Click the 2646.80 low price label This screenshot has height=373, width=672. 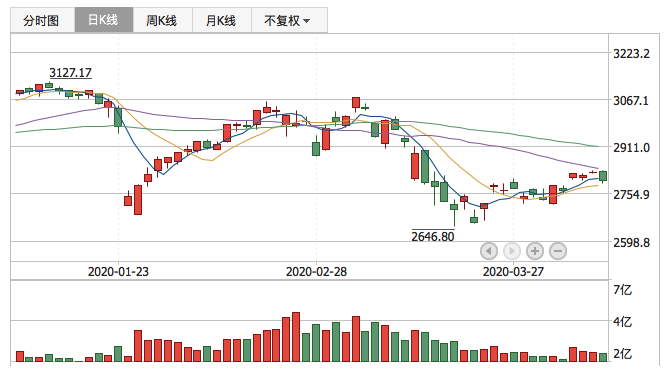pyautogui.click(x=433, y=236)
